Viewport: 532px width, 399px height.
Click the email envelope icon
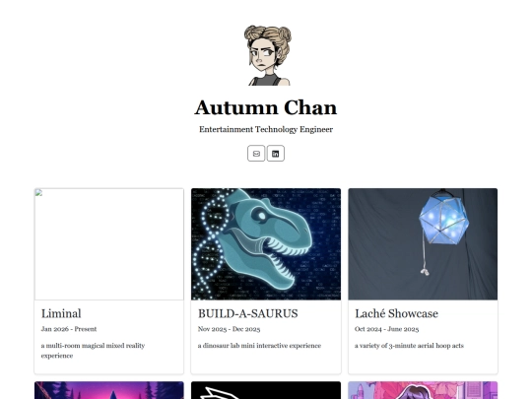pyautogui.click(x=256, y=154)
